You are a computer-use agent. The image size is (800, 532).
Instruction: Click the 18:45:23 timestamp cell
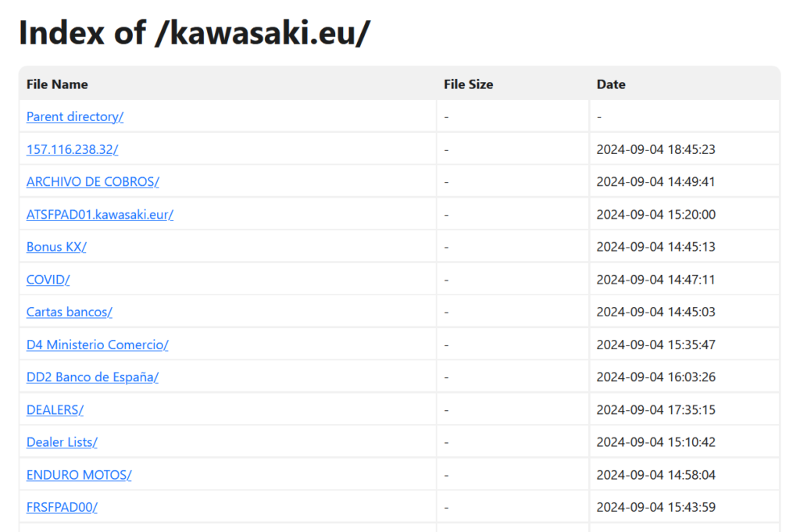pos(655,149)
